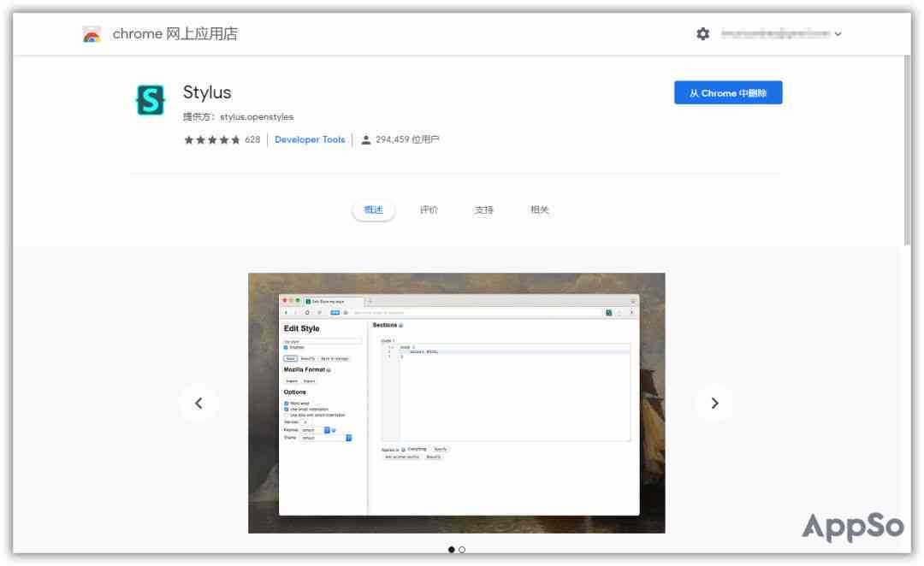Click the chrome 网上应用店 title
This screenshot has height=566, width=924.
(175, 34)
